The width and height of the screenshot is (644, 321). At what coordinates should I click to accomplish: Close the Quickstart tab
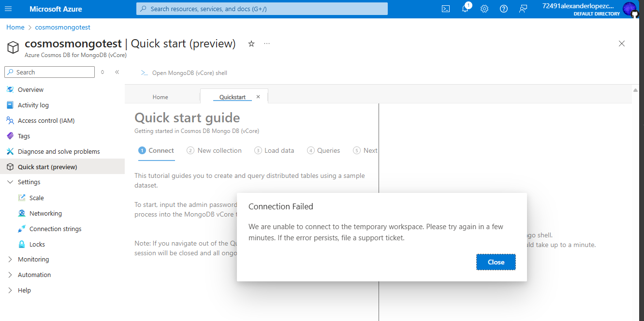coord(258,97)
